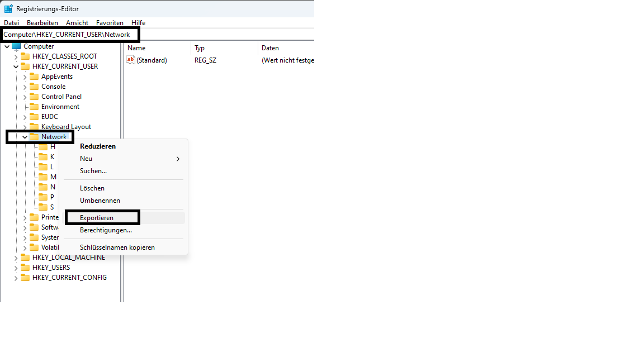The width and height of the screenshot is (644, 362).
Task: Expand the HKEY_LOCAL_MACHINE tree node
Action: 16,258
